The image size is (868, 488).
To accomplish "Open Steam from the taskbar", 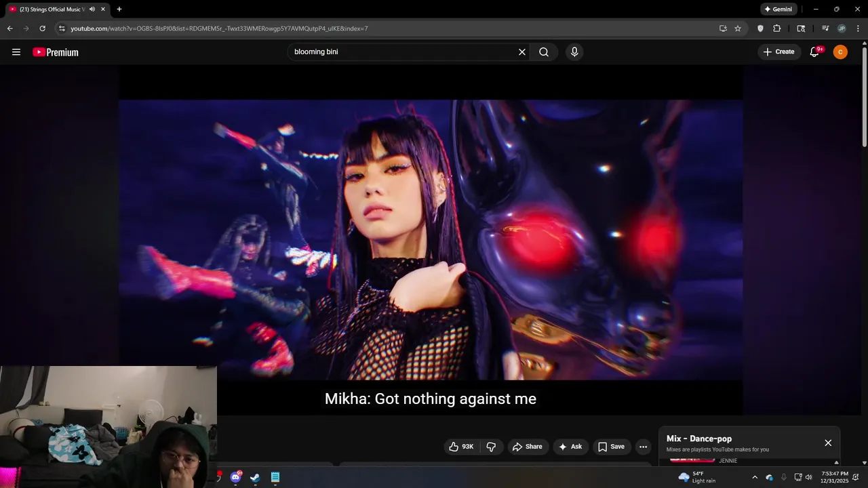I will click(x=255, y=477).
